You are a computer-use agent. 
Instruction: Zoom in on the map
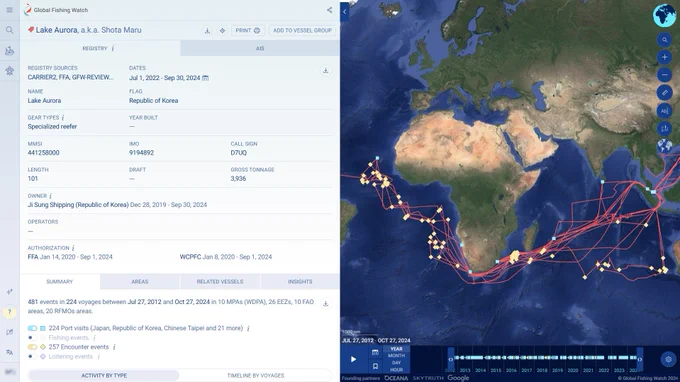coord(664,57)
